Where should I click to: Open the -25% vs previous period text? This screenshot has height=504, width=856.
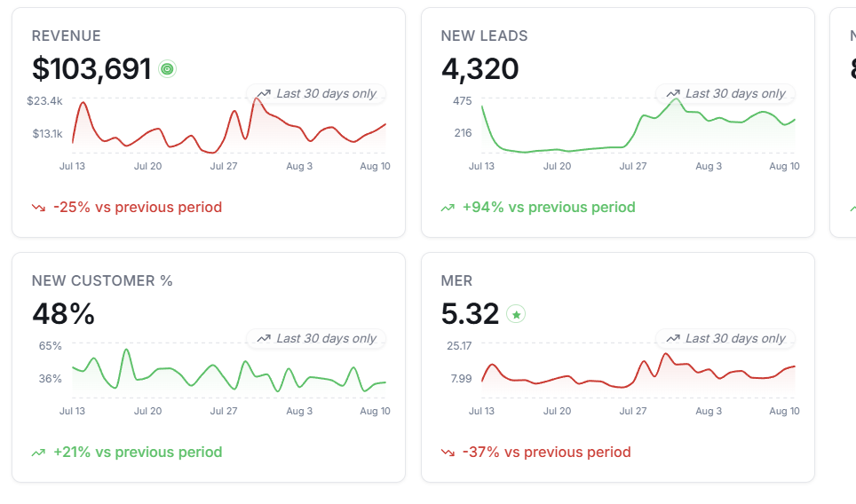point(138,208)
